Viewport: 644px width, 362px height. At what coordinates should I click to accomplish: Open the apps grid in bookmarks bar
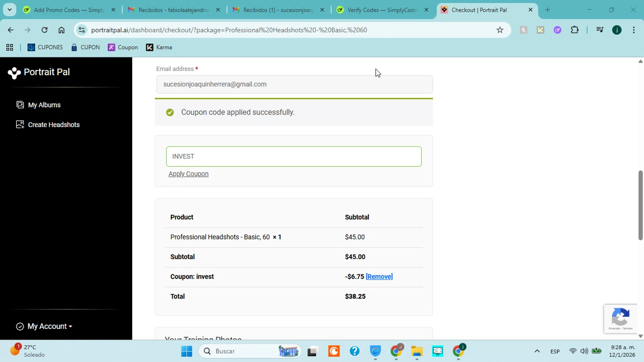tap(9, 47)
